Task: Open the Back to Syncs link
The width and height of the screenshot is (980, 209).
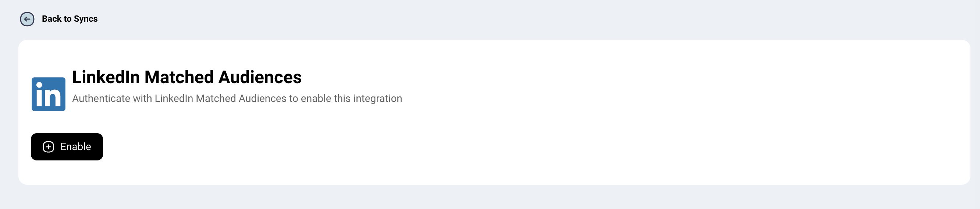Action: pos(70,19)
